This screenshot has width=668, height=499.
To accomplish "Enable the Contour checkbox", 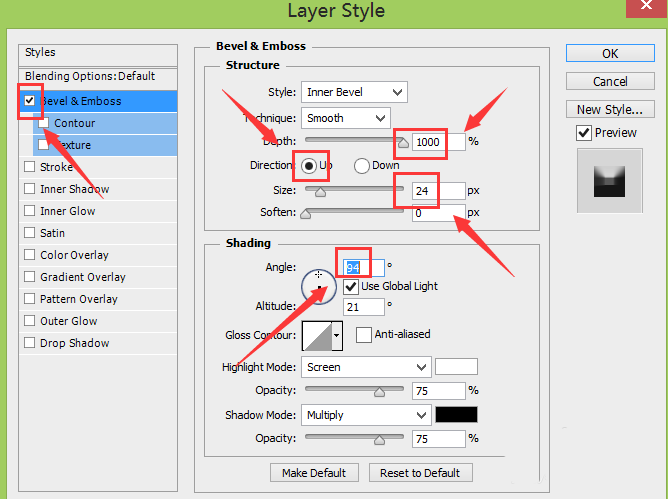I will pyautogui.click(x=43, y=123).
